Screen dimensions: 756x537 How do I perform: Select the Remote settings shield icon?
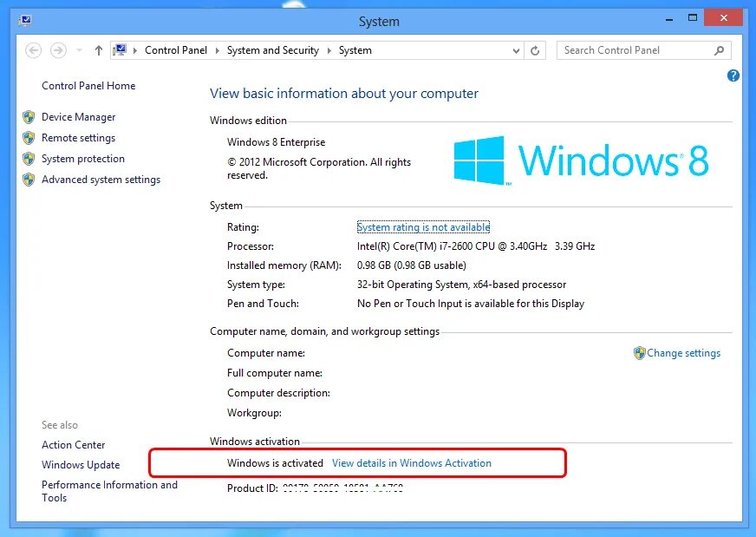pyautogui.click(x=29, y=137)
